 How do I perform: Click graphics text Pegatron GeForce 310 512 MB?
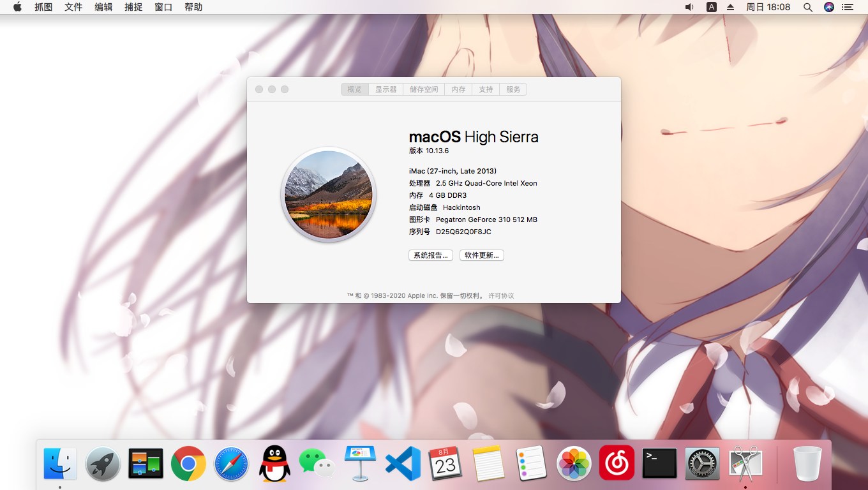point(486,219)
